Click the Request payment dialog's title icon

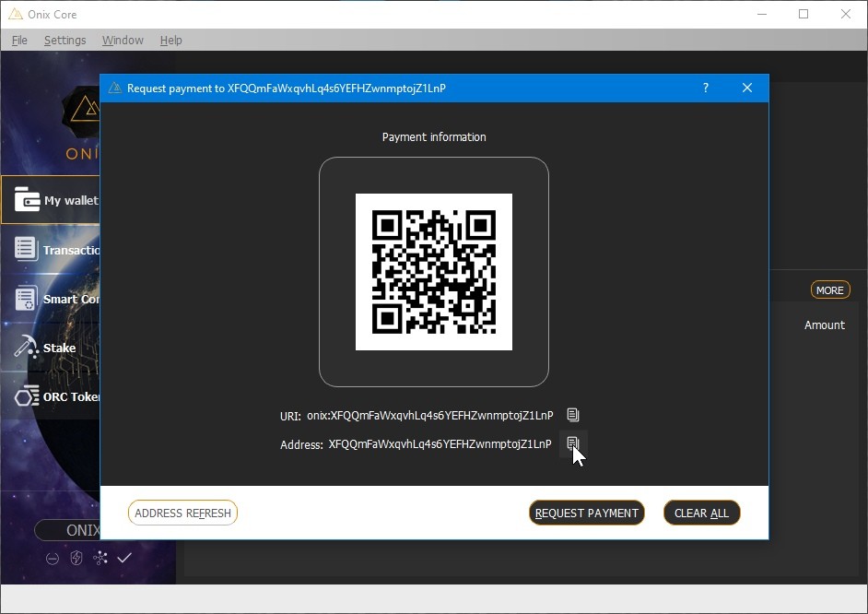click(x=114, y=88)
